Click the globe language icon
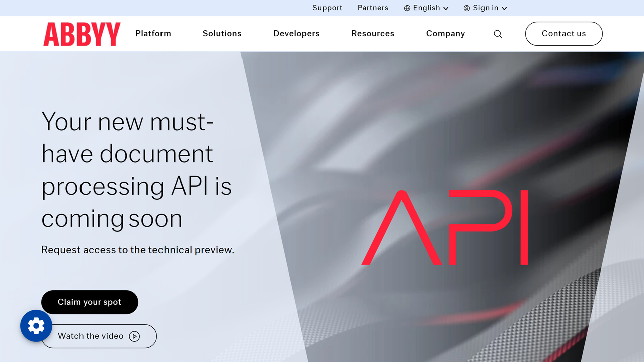 pyautogui.click(x=407, y=8)
